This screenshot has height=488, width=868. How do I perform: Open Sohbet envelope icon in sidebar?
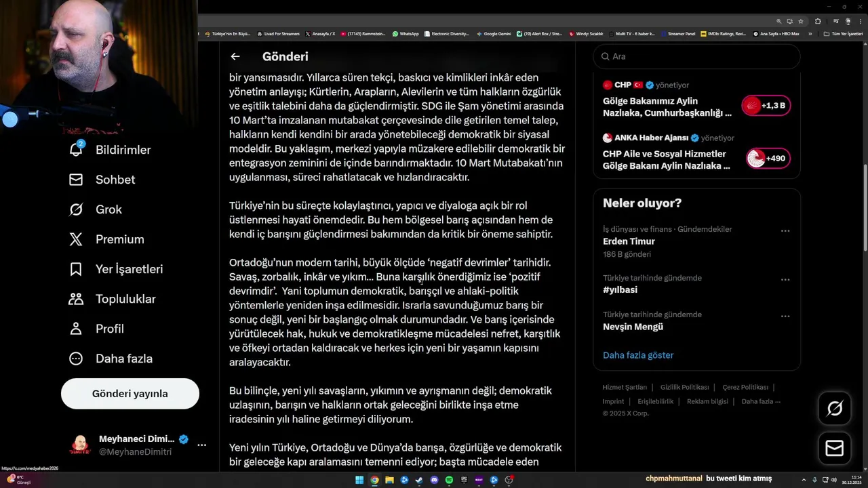click(76, 180)
